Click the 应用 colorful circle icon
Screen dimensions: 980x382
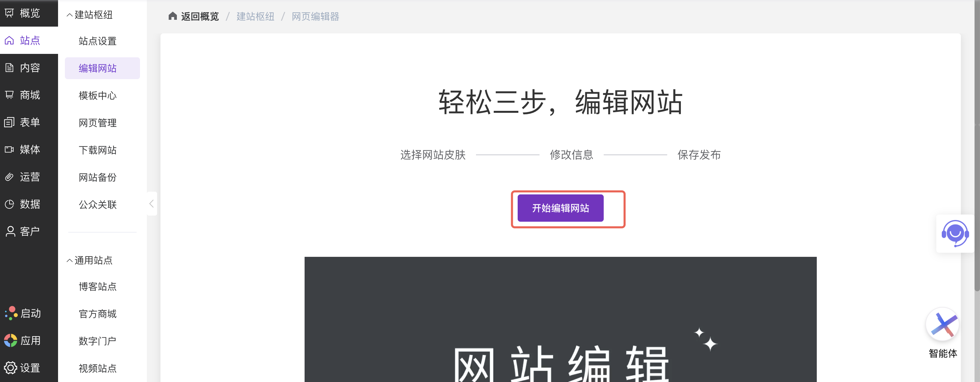(10, 341)
